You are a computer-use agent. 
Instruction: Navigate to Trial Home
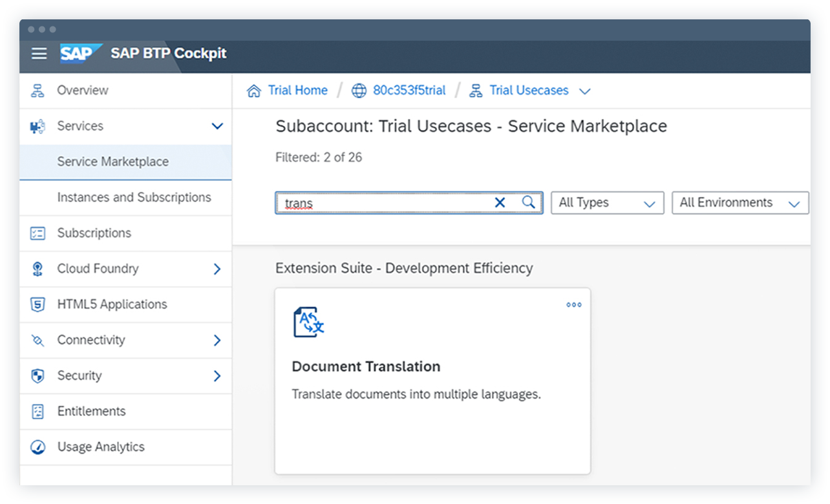coord(297,90)
